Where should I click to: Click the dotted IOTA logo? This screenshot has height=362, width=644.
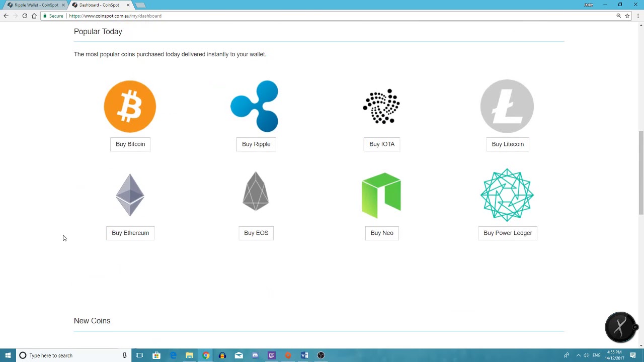click(381, 106)
